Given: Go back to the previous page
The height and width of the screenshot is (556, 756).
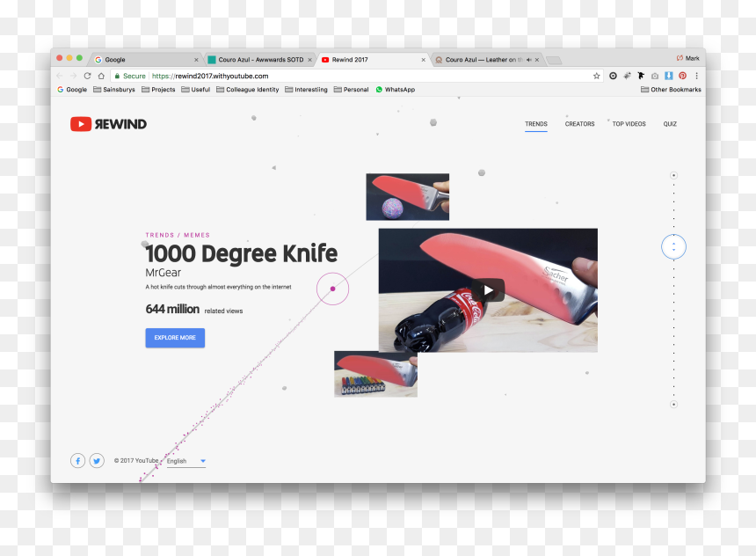Looking at the screenshot, I should pyautogui.click(x=60, y=76).
